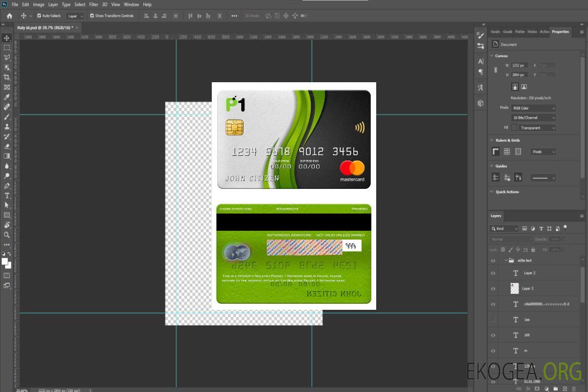Select the Eraser tool

(x=7, y=146)
